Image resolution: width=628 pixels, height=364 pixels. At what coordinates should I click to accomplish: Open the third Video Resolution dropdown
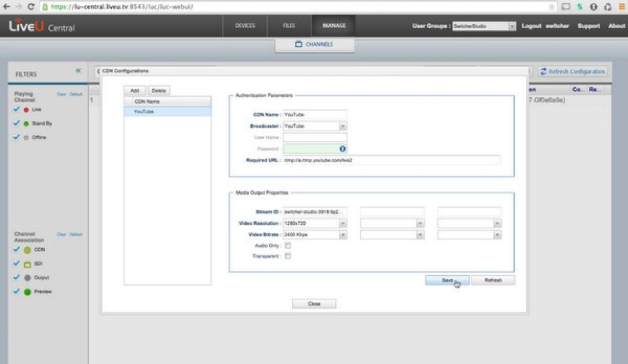[497, 223]
